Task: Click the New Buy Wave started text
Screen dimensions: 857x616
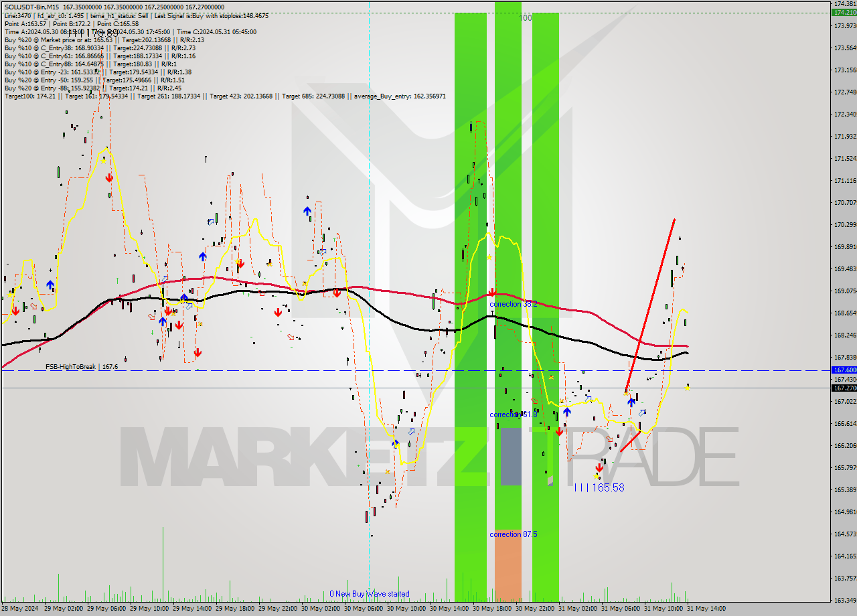Action: click(372, 593)
